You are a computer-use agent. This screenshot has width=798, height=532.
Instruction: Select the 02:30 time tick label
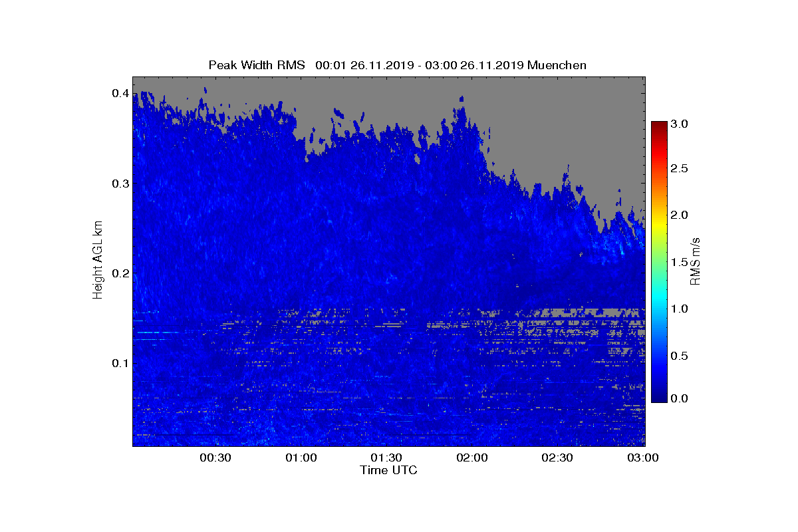point(557,458)
